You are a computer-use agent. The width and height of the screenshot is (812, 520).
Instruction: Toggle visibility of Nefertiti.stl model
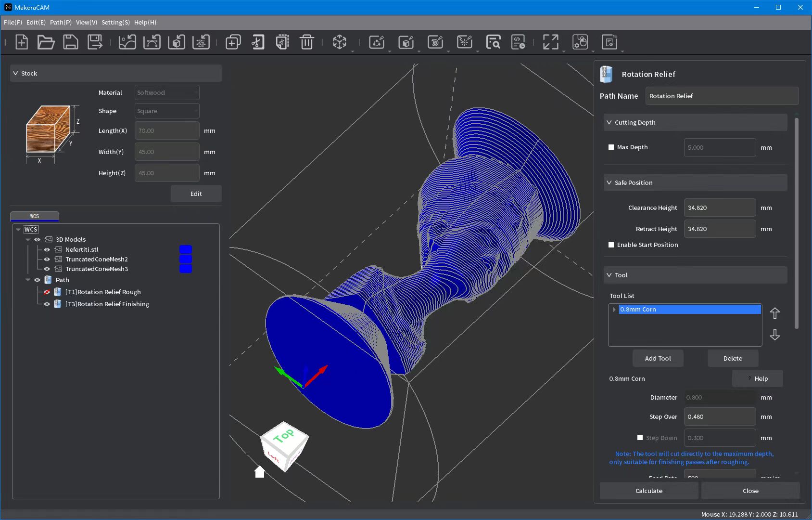pos(47,250)
